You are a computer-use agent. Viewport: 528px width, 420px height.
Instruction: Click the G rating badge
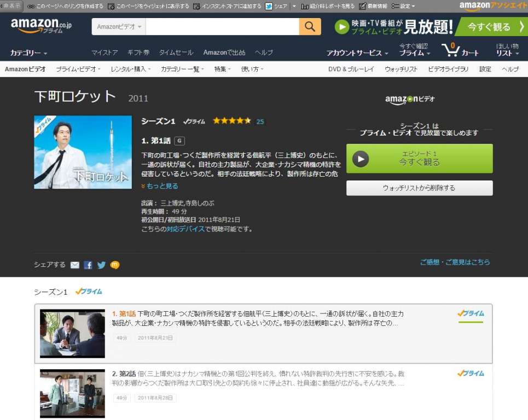(x=179, y=141)
